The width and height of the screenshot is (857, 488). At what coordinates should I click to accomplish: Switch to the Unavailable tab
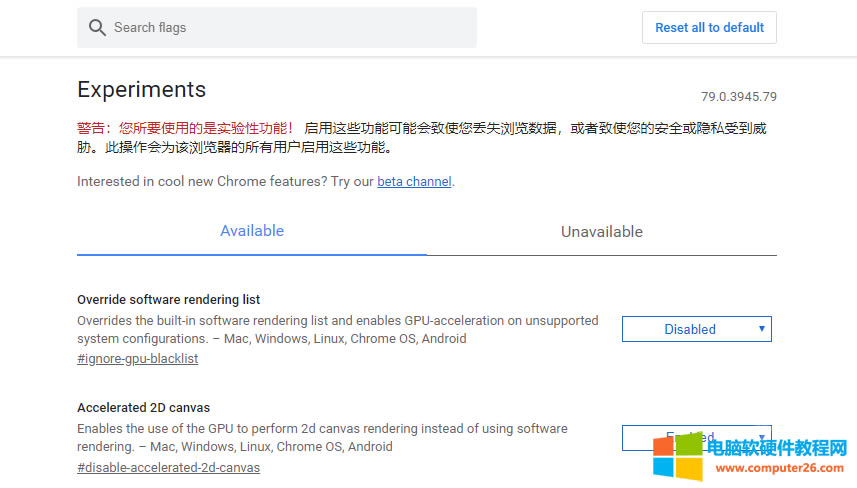tap(601, 231)
